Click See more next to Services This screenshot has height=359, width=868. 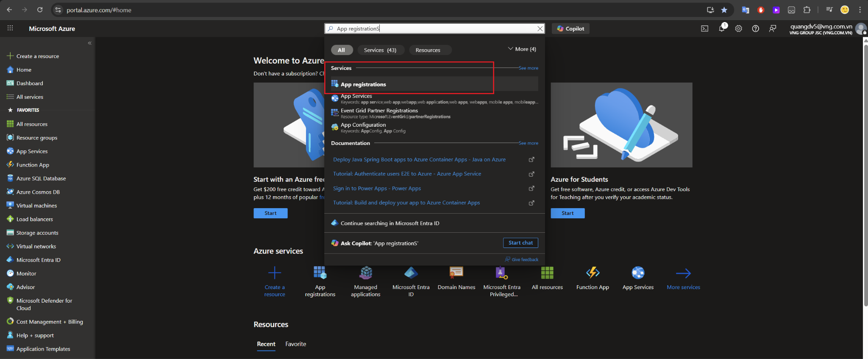[529, 68]
